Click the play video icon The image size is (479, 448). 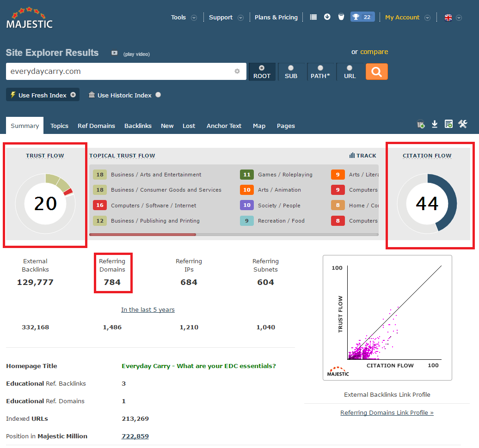tap(114, 53)
